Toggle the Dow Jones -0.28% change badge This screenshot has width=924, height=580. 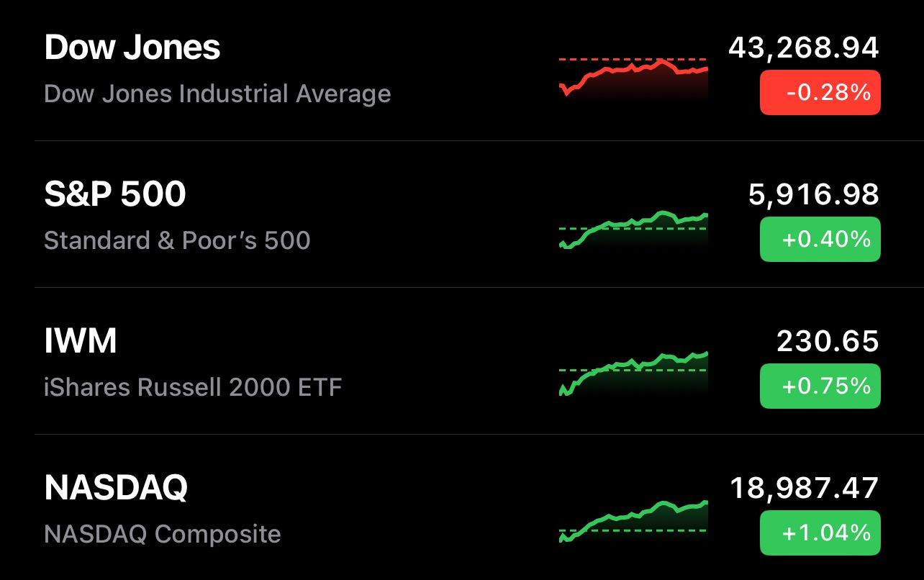[x=820, y=93]
